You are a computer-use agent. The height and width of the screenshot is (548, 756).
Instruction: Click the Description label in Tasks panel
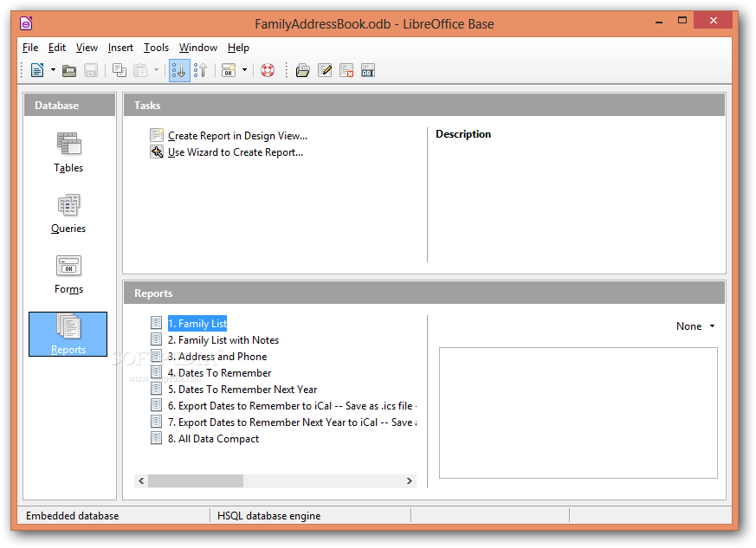coord(463,134)
